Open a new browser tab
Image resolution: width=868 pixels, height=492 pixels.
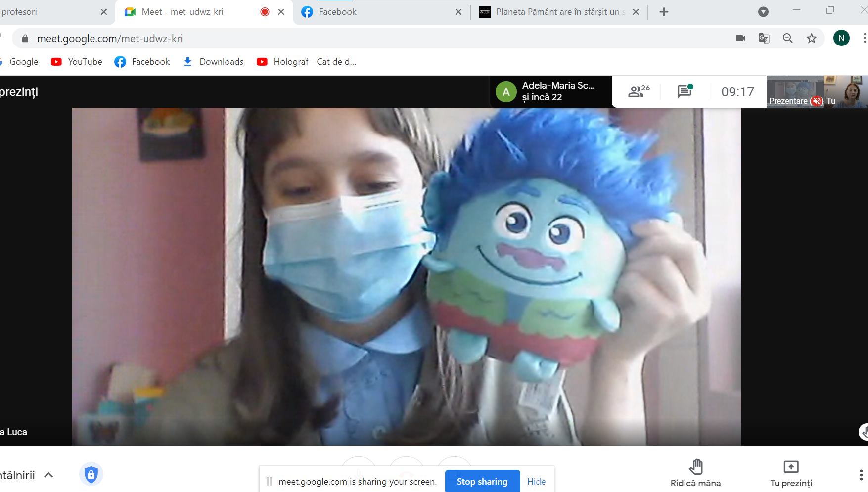664,12
